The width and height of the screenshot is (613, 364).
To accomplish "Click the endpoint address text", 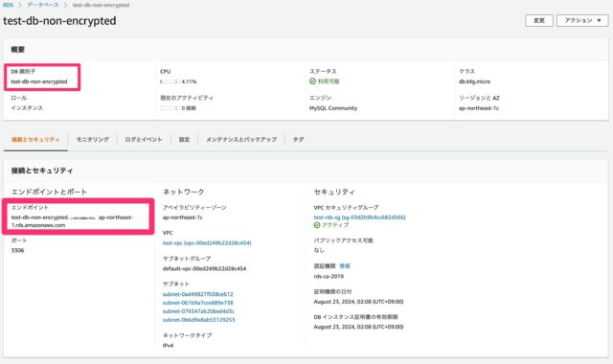I will (72, 221).
